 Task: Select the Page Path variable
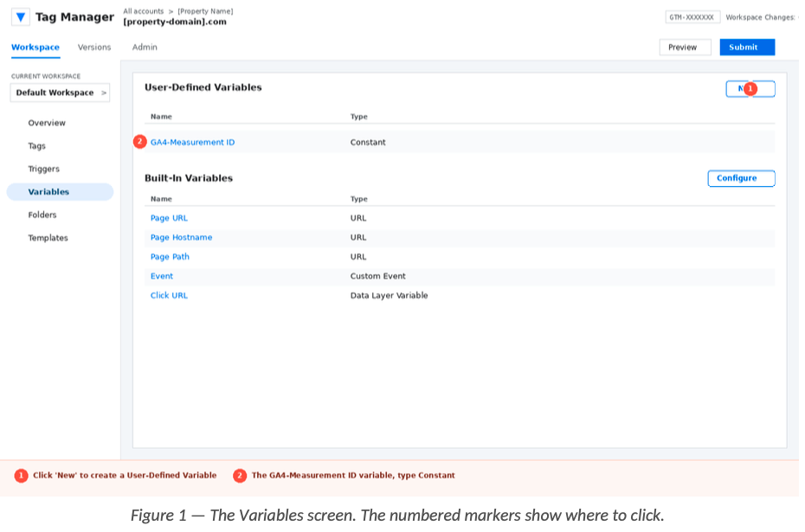click(x=170, y=257)
